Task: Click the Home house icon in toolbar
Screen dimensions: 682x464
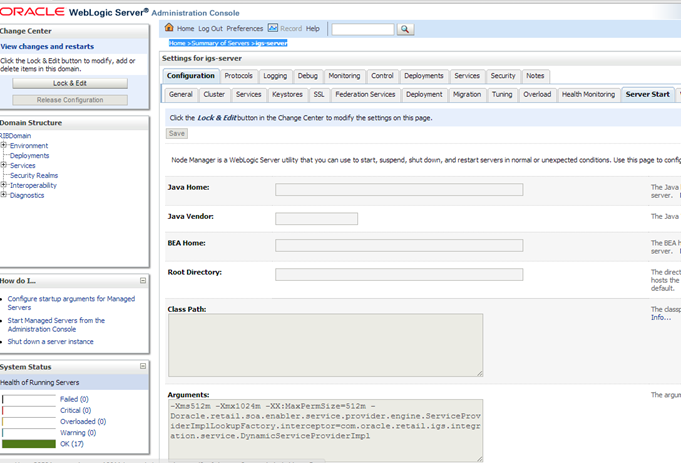Action: [x=169, y=28]
